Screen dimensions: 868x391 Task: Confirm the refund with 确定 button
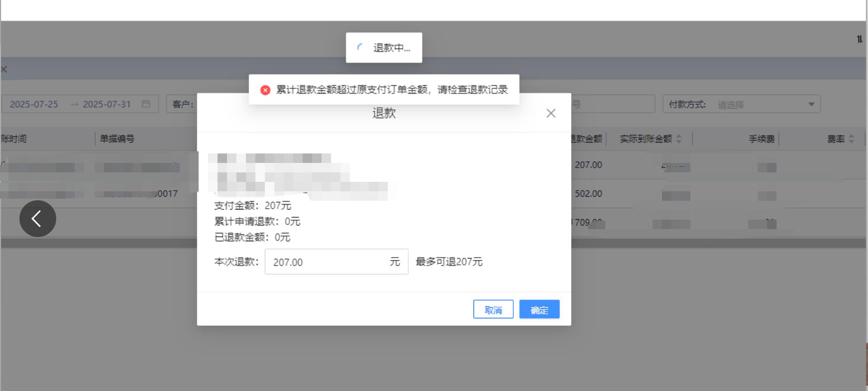[x=539, y=310]
